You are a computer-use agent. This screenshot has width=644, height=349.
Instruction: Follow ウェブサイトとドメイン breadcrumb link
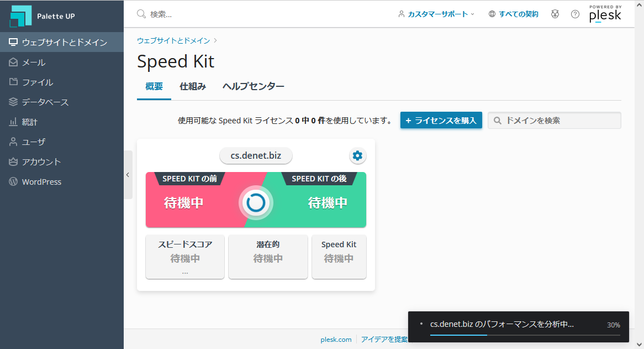(173, 40)
